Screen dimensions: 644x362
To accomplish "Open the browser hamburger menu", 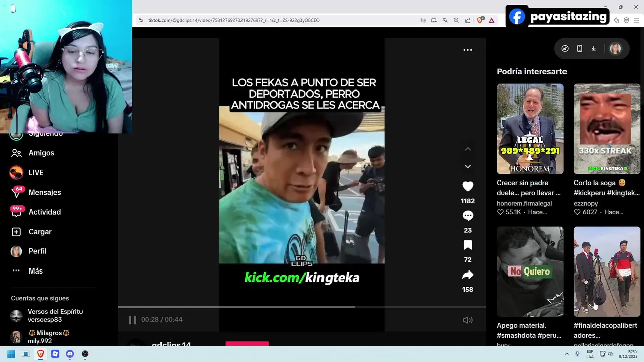I will click(636, 20).
